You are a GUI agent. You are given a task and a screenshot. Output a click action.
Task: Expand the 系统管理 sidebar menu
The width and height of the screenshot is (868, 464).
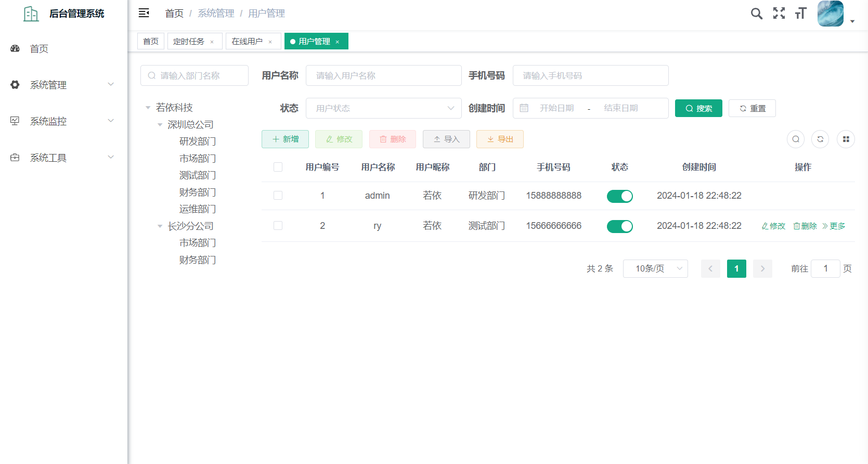point(62,85)
